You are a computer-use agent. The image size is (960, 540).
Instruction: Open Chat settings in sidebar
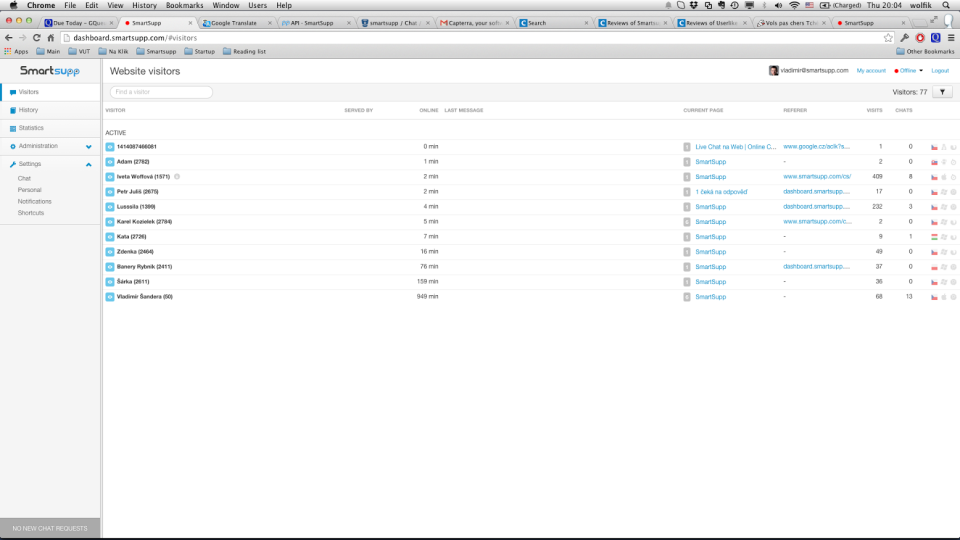click(24, 179)
